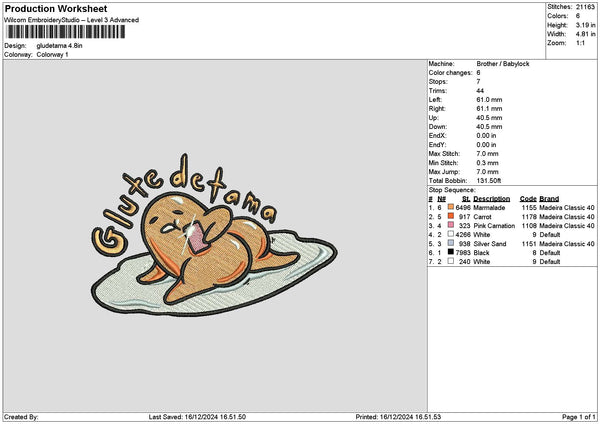Click the Machine value 'Brother / Babylock'
600x424 pixels.
[503, 64]
